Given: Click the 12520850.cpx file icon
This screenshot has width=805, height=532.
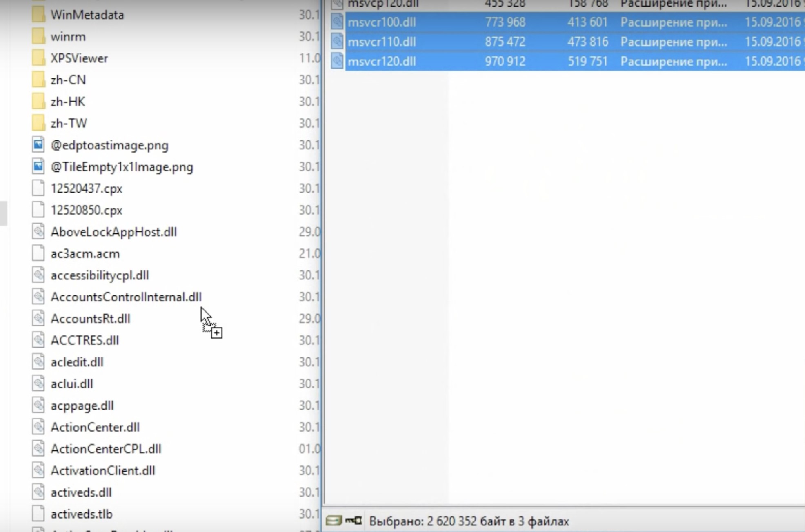Looking at the screenshot, I should pyautogui.click(x=38, y=210).
